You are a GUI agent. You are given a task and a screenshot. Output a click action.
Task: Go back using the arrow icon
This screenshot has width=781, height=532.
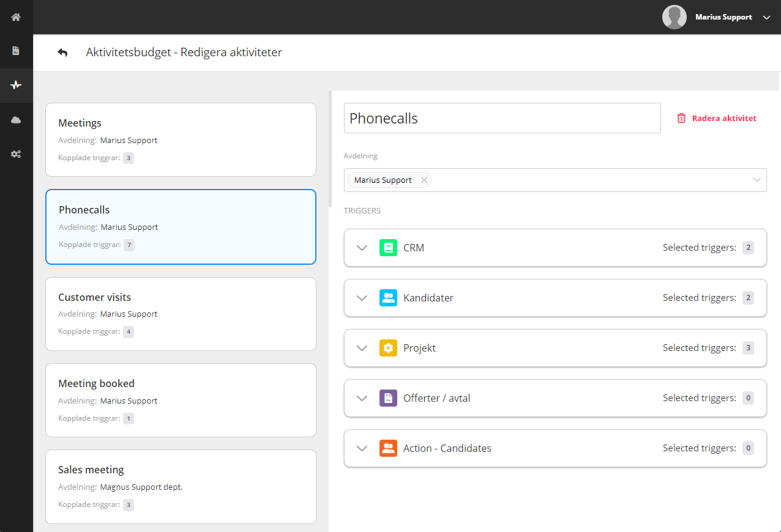[x=62, y=53]
